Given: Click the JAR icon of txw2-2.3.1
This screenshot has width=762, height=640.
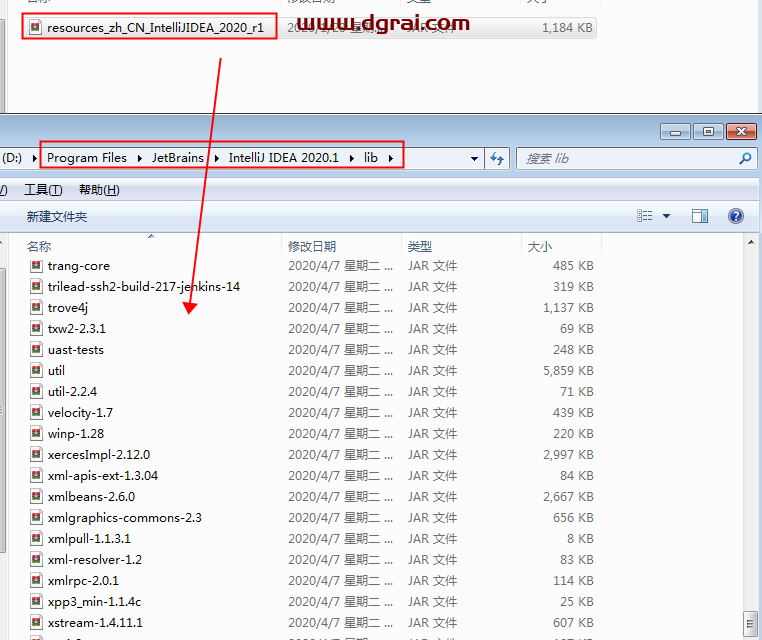Looking at the screenshot, I should tap(36, 328).
